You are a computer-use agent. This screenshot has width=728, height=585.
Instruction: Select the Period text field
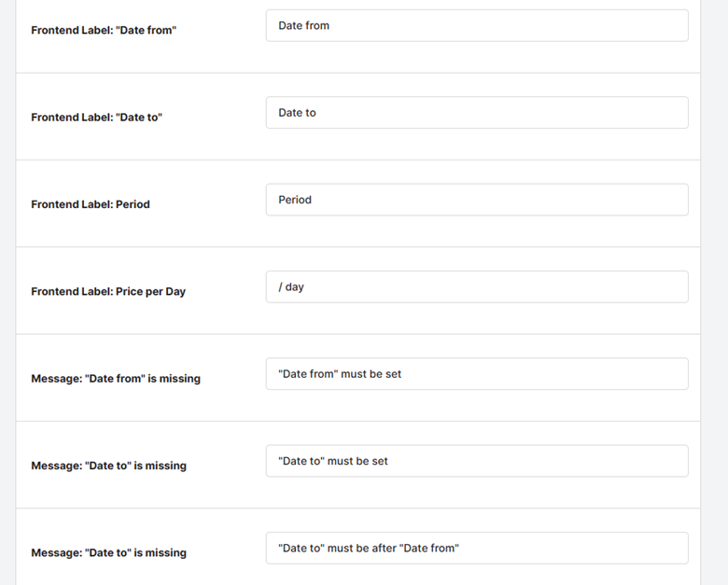click(x=477, y=200)
